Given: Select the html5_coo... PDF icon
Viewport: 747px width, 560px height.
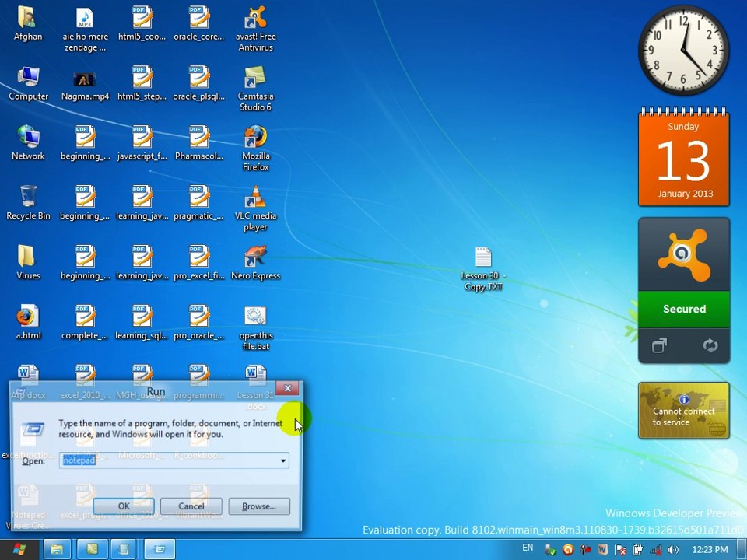Looking at the screenshot, I should [x=142, y=24].
